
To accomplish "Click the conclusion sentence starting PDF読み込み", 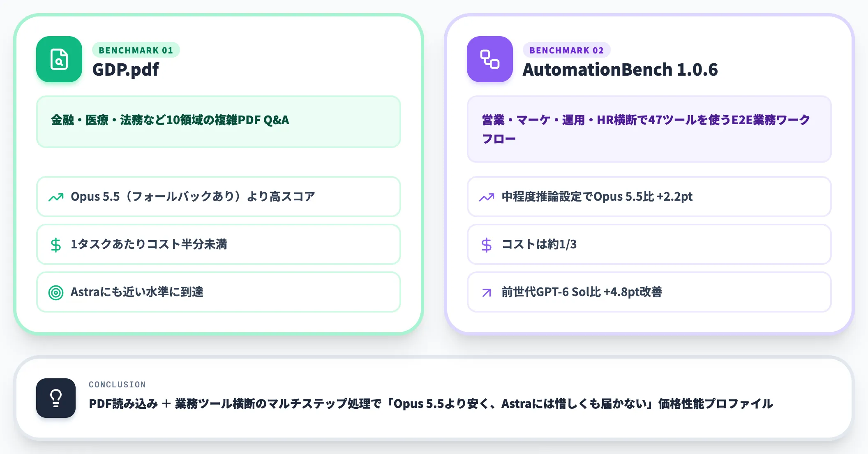I will point(431,404).
